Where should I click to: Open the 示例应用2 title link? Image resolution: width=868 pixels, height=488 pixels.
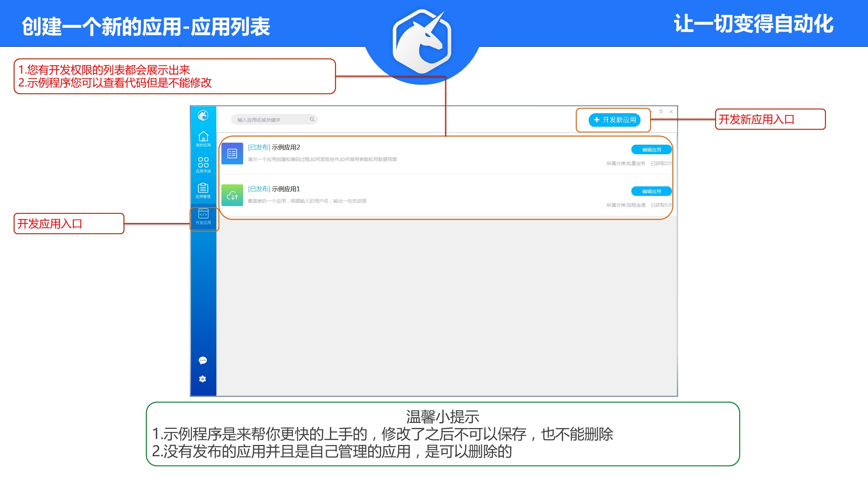(x=285, y=147)
